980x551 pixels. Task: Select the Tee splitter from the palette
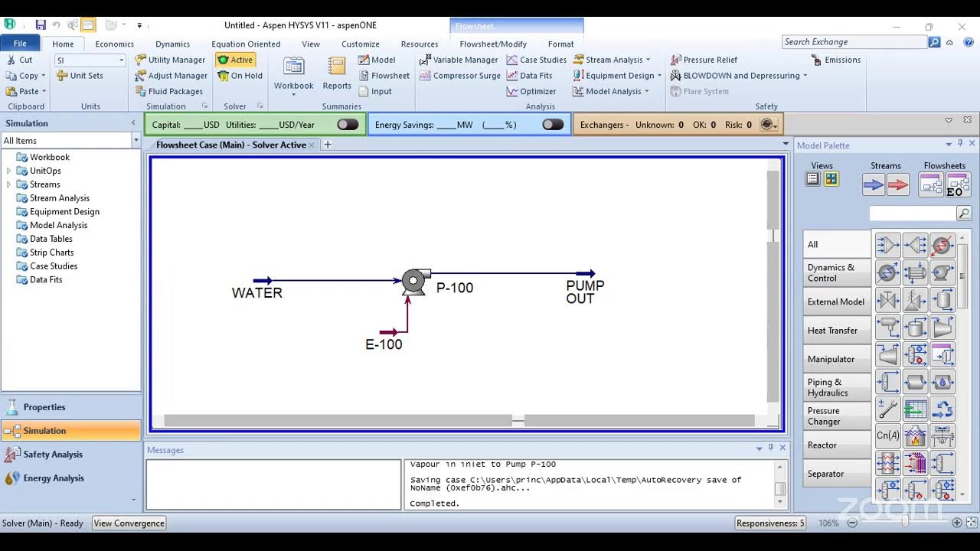pos(915,245)
